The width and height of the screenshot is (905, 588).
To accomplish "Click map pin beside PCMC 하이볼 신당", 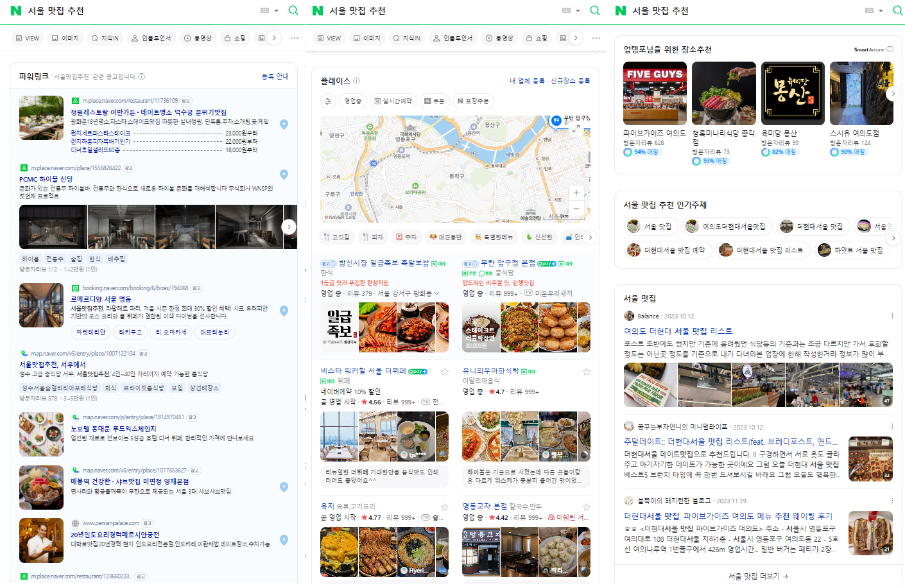I will click(284, 175).
